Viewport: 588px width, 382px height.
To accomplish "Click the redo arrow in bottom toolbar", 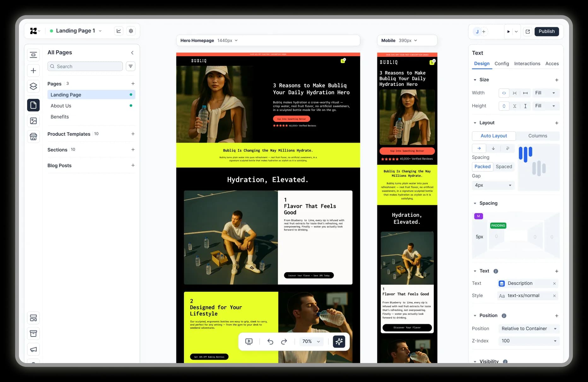I will (284, 342).
